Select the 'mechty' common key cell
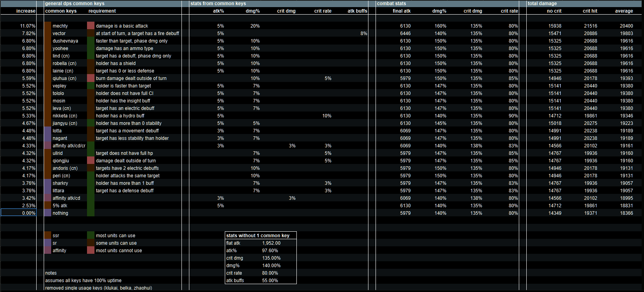644x292 pixels. 60,26
